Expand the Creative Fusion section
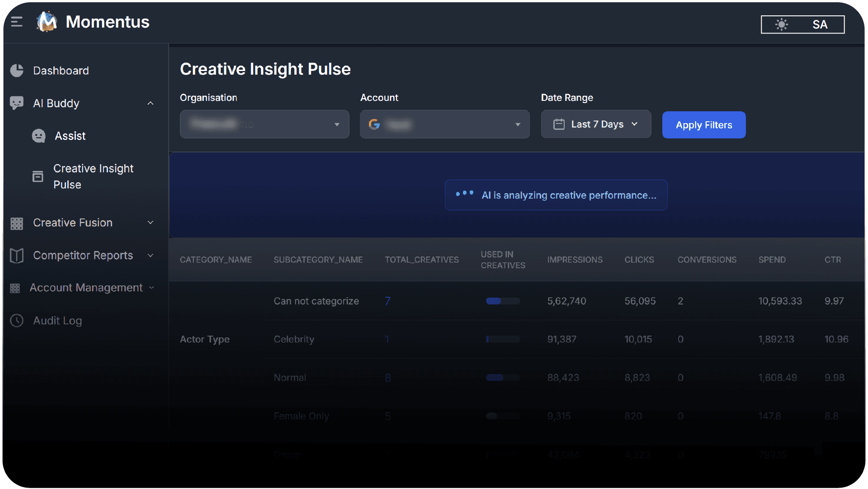Image resolution: width=868 pixels, height=489 pixels. pos(151,223)
